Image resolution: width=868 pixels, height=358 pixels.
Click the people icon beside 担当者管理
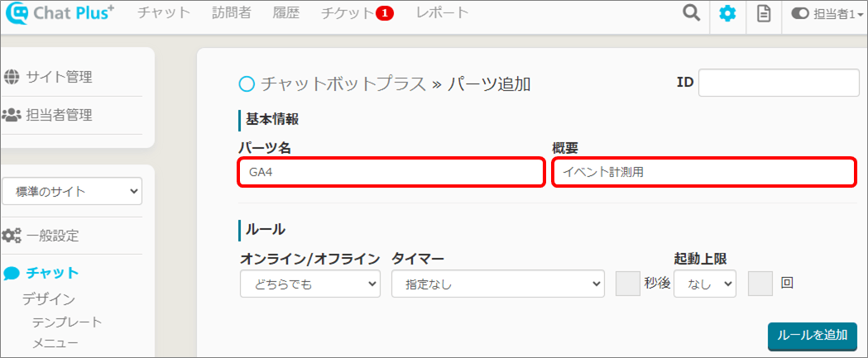pos(11,115)
